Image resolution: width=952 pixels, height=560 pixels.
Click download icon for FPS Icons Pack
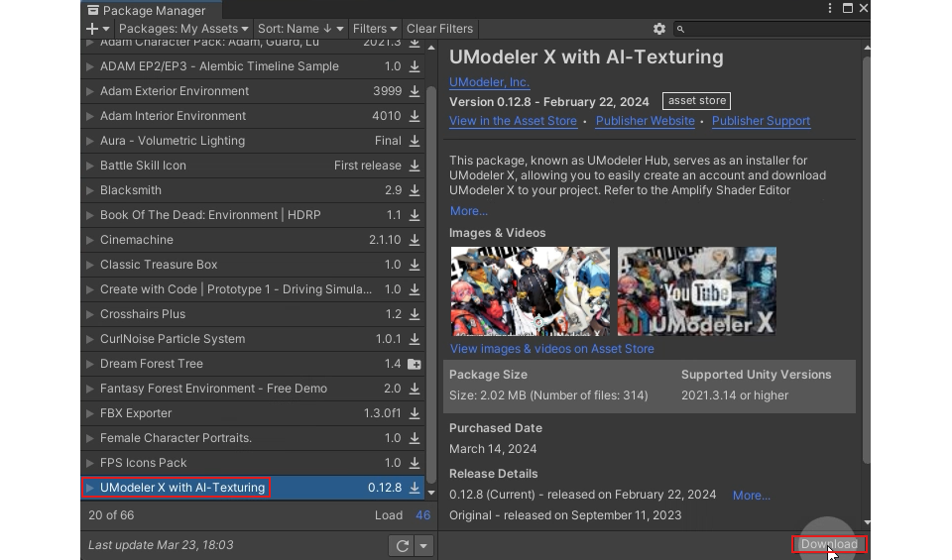tap(415, 463)
